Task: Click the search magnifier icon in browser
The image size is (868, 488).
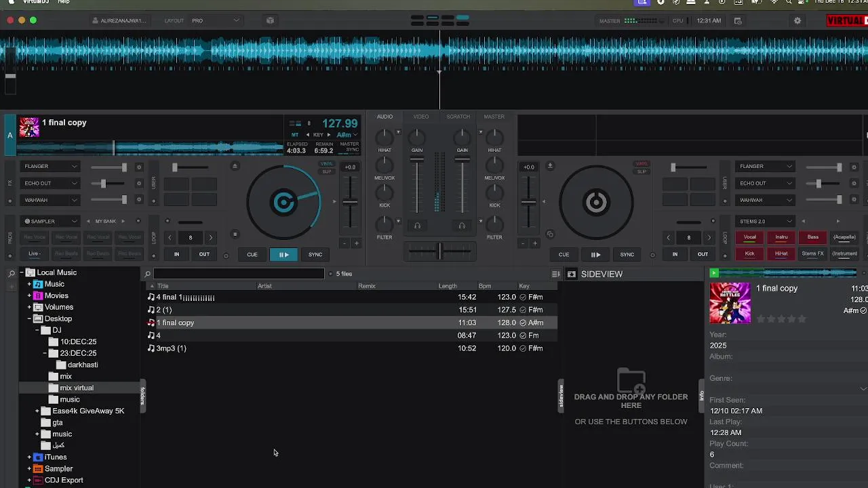Action: coord(147,274)
